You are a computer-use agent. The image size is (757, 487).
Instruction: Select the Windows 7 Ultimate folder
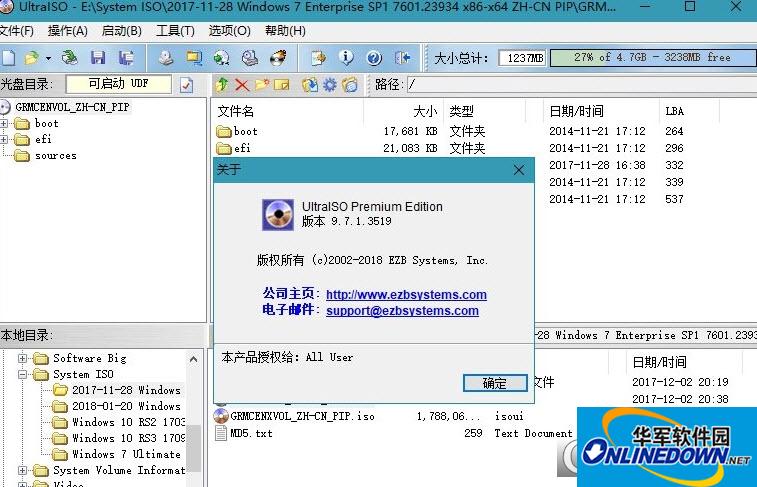point(126,454)
